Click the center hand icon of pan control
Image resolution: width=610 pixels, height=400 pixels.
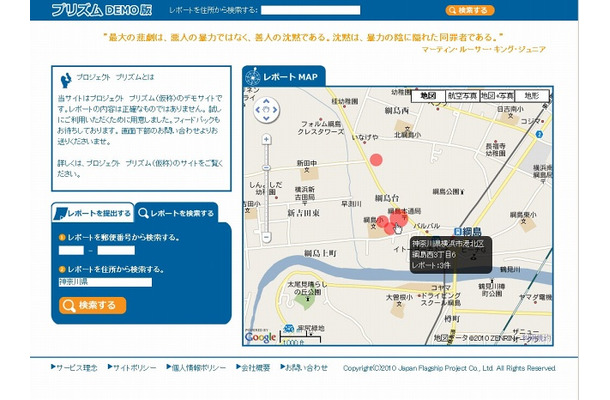click(266, 110)
